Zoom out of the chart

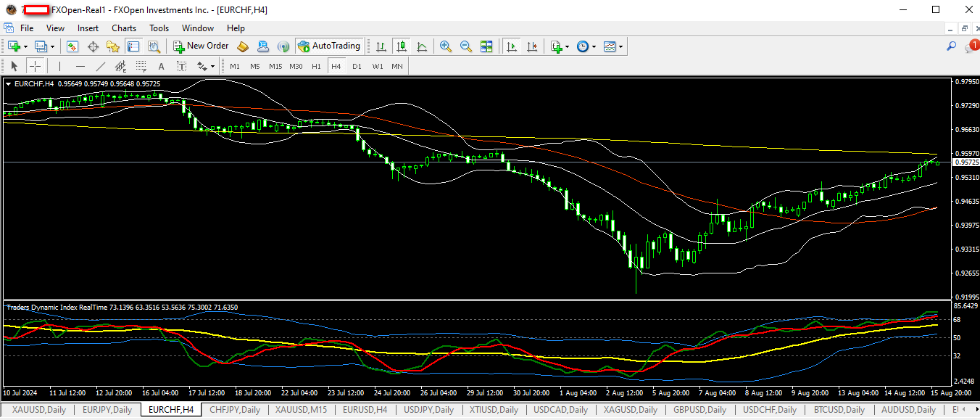pos(466,46)
